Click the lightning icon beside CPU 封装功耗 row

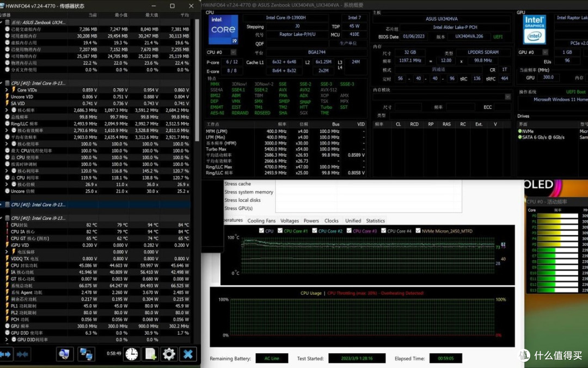pyautogui.click(x=7, y=266)
